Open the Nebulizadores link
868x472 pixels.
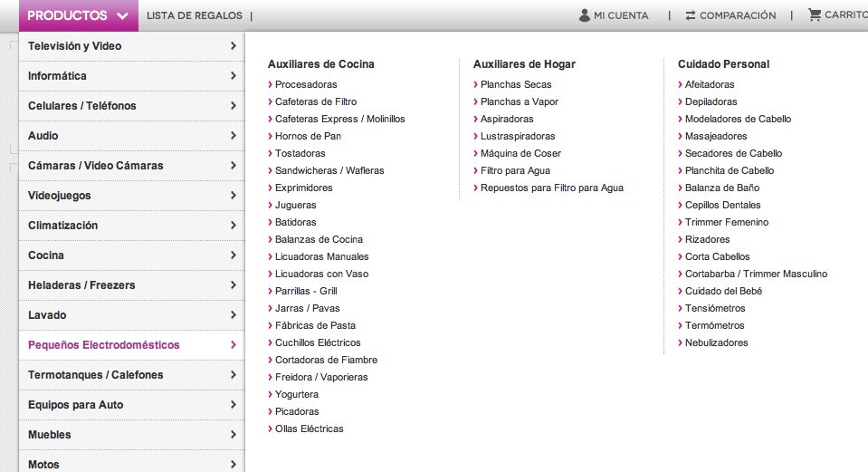point(716,343)
